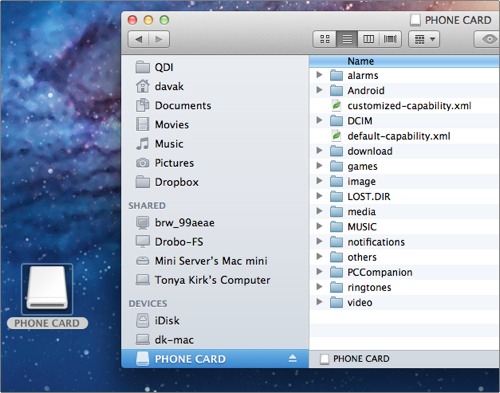Expand the ringtones folder

point(319,287)
